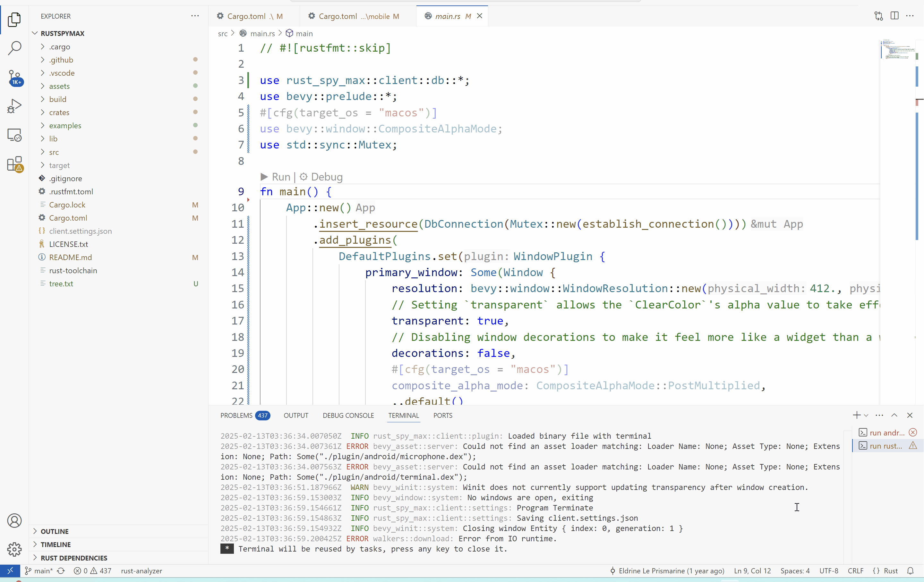Open tree.txt file
This screenshot has width=924, height=582.
[x=119, y=283]
